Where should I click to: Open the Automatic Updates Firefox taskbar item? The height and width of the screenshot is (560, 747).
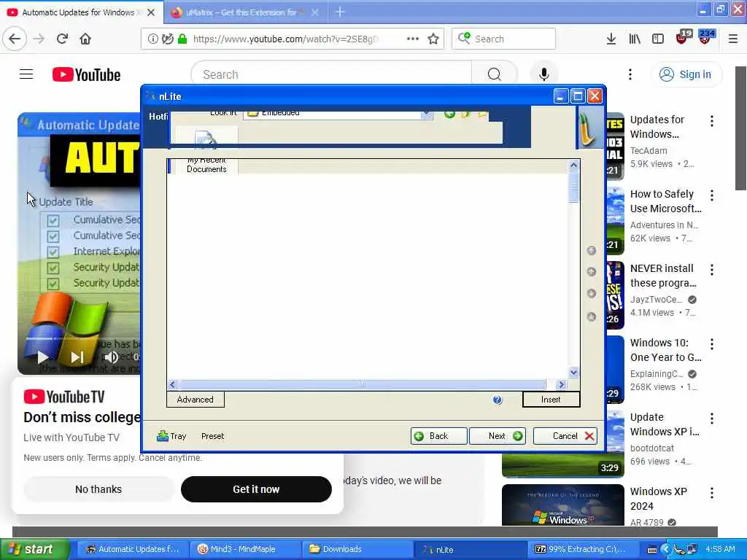tap(133, 549)
